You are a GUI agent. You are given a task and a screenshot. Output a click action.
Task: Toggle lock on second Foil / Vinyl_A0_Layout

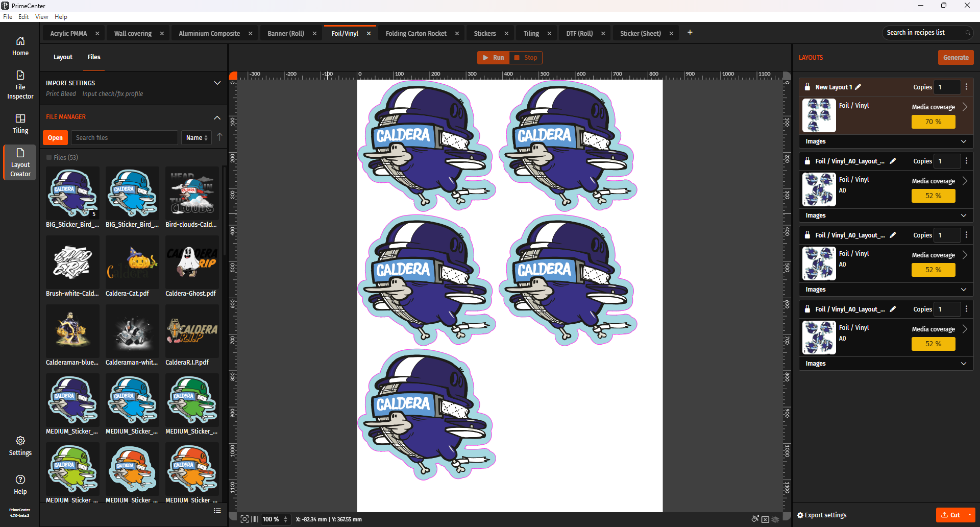pos(807,161)
